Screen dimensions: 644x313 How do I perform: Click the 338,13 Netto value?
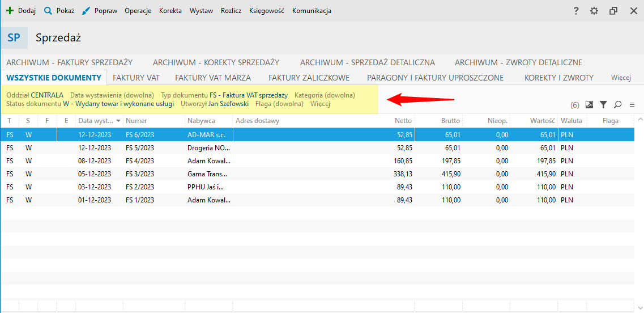coord(404,174)
